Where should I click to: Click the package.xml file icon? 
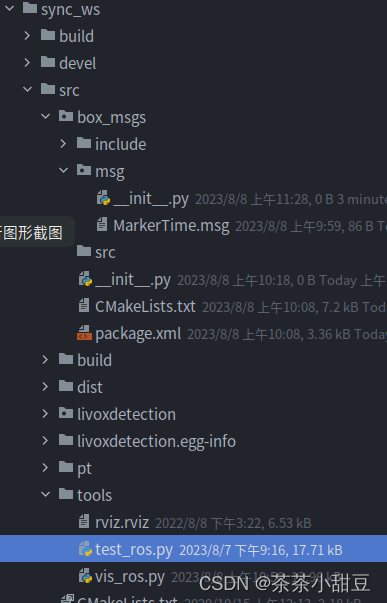(x=84, y=333)
